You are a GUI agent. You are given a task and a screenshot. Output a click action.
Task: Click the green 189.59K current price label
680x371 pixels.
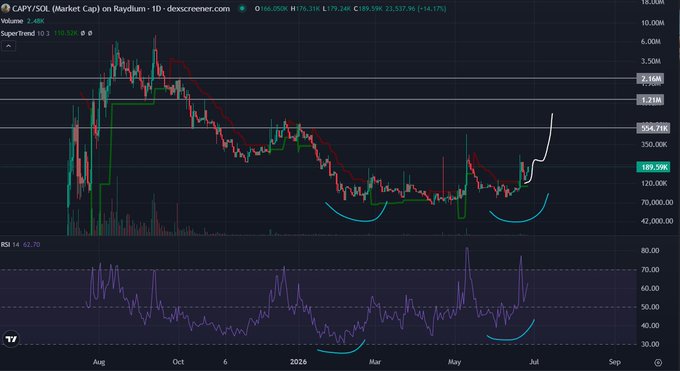coord(654,167)
